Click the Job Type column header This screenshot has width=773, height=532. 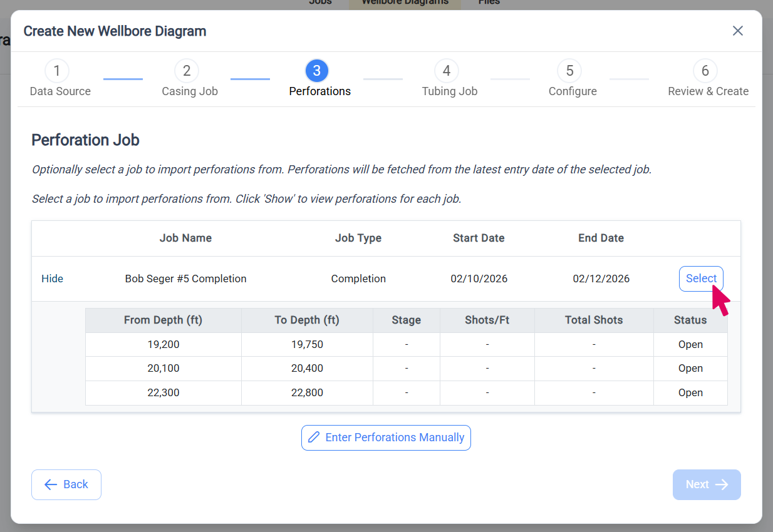[358, 238]
